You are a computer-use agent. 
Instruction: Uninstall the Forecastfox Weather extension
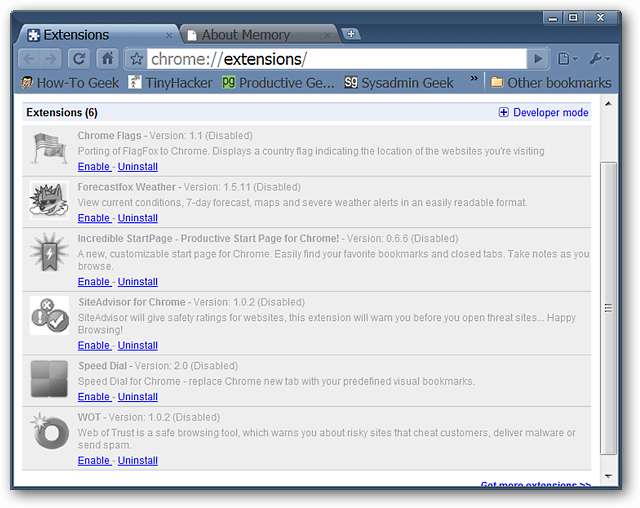click(138, 218)
